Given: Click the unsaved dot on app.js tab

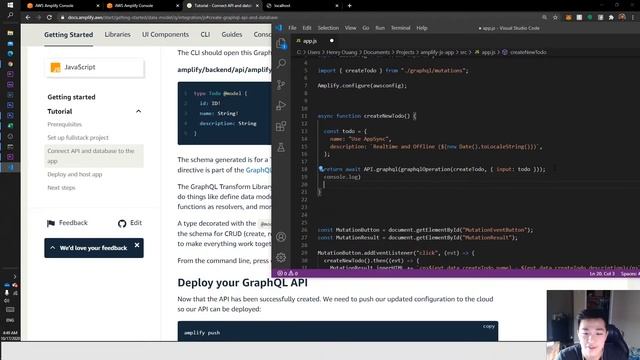Looking at the screenshot, I should point(331,41).
